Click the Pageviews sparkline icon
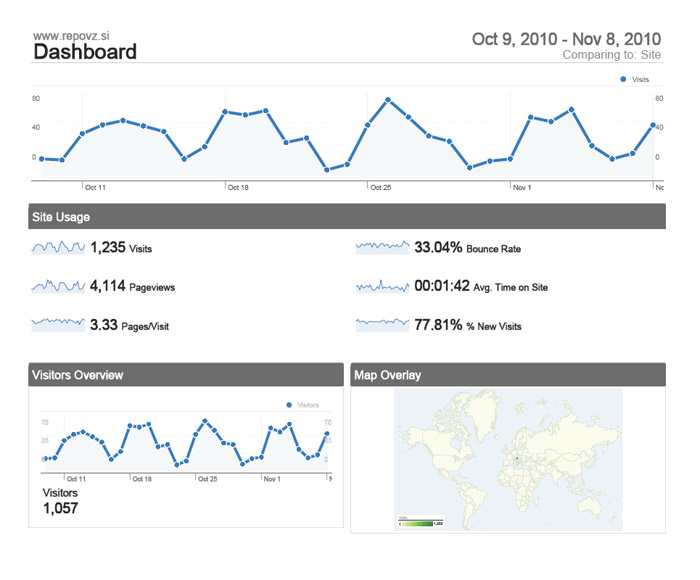The width and height of the screenshot is (700, 580). 58,286
